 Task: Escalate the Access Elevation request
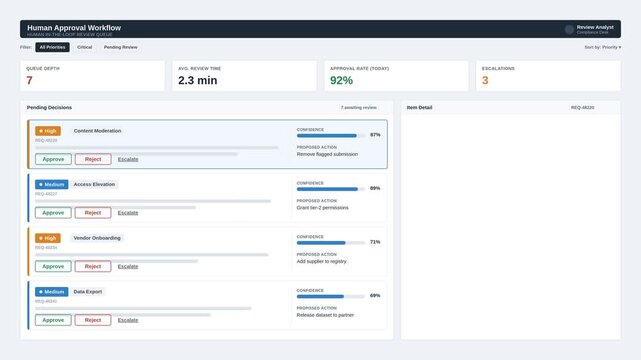(128, 213)
